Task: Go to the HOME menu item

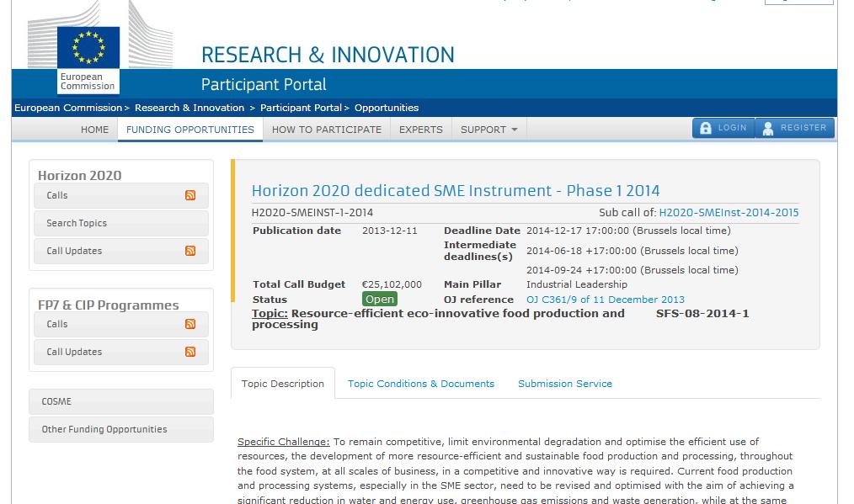Action: pyautogui.click(x=95, y=130)
